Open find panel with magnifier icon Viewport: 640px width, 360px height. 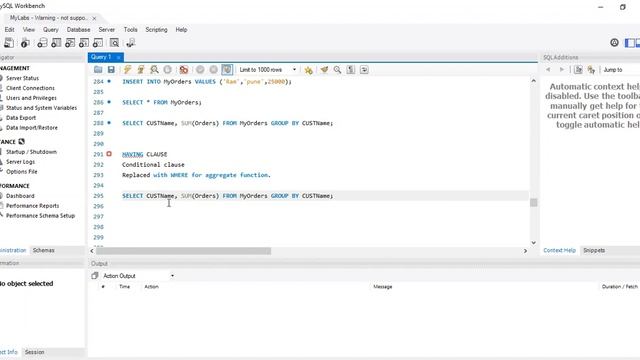click(337, 70)
